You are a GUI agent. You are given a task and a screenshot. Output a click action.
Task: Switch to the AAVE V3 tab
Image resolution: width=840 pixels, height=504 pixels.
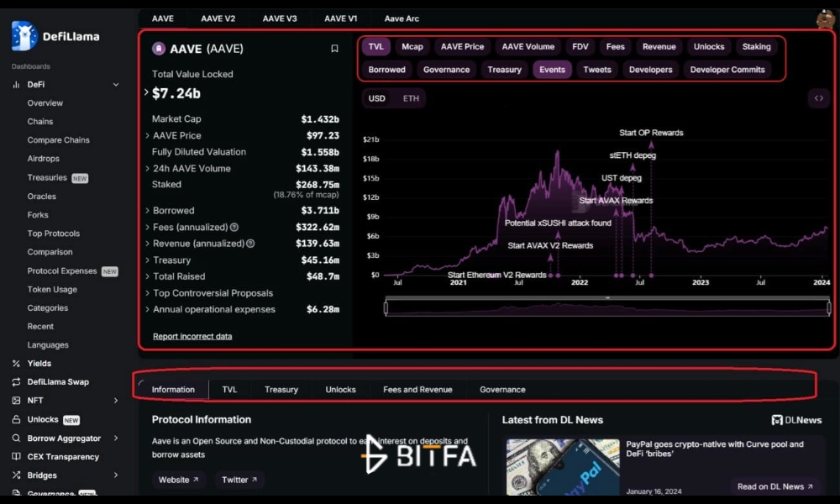[x=280, y=18]
